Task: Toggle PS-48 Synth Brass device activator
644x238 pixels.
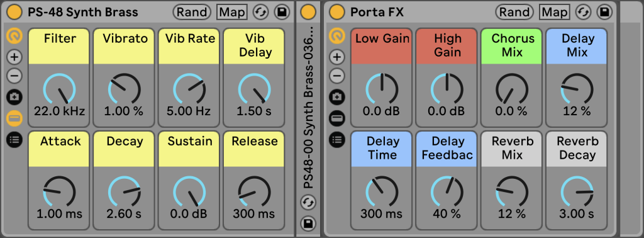Action: [14, 12]
